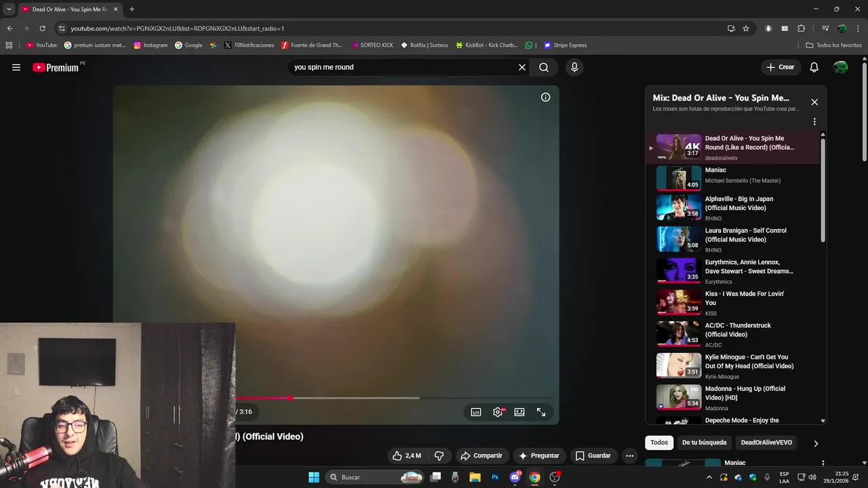This screenshot has width=868, height=488.
Task: Run the search with the magnifier button
Action: click(544, 67)
